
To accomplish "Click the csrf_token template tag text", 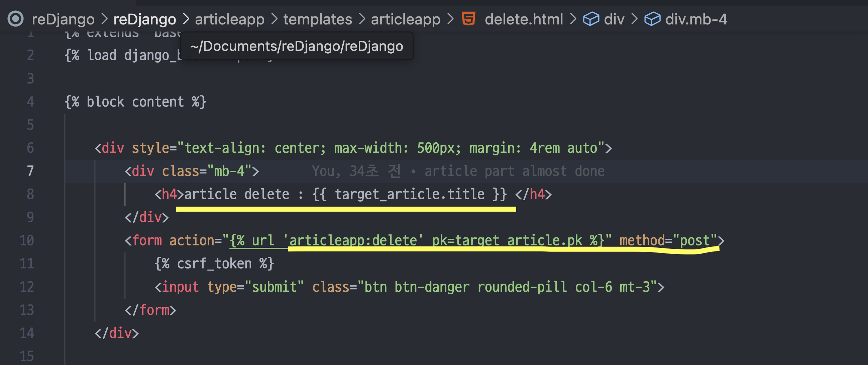I will click(x=214, y=264).
